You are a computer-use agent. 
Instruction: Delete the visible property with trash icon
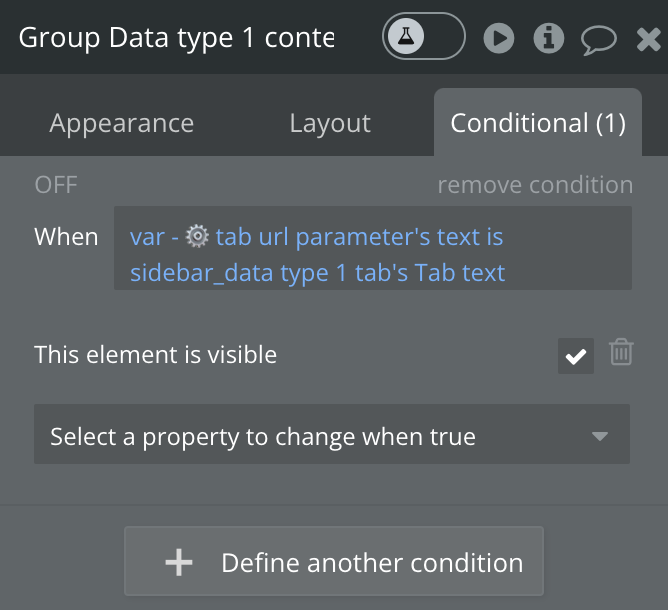pos(621,353)
